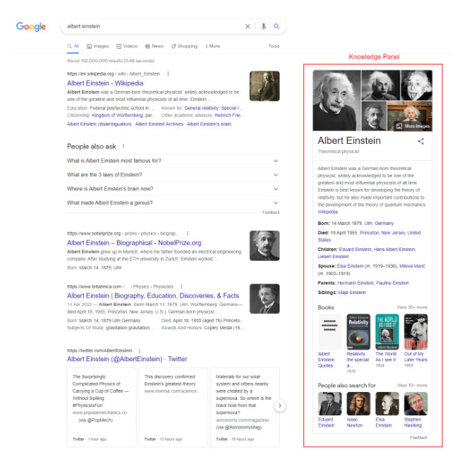The height and width of the screenshot is (476, 469).
Task: Open Relativity book cover thumbnail
Action: coord(358,332)
